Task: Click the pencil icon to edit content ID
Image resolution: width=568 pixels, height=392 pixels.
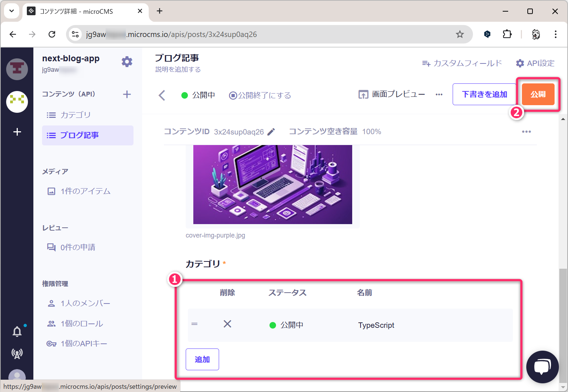Action: coord(271,132)
